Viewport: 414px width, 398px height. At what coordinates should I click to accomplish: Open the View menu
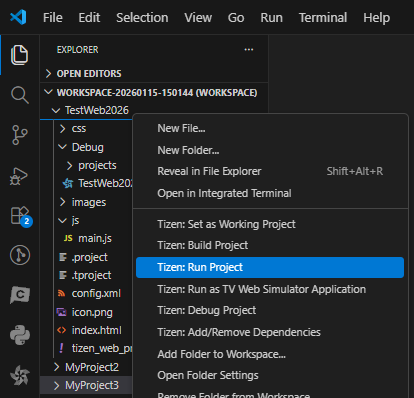(198, 18)
